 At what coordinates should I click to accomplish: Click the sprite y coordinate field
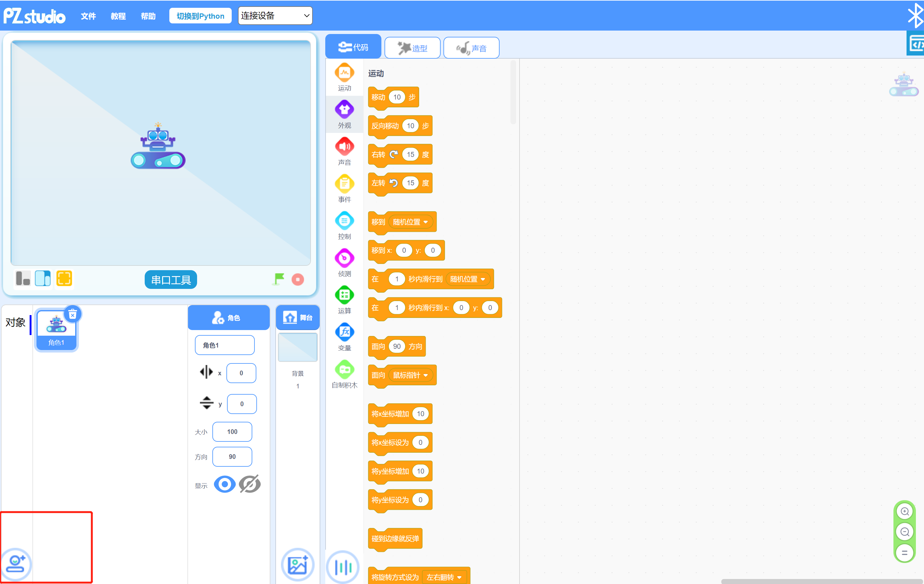242,404
